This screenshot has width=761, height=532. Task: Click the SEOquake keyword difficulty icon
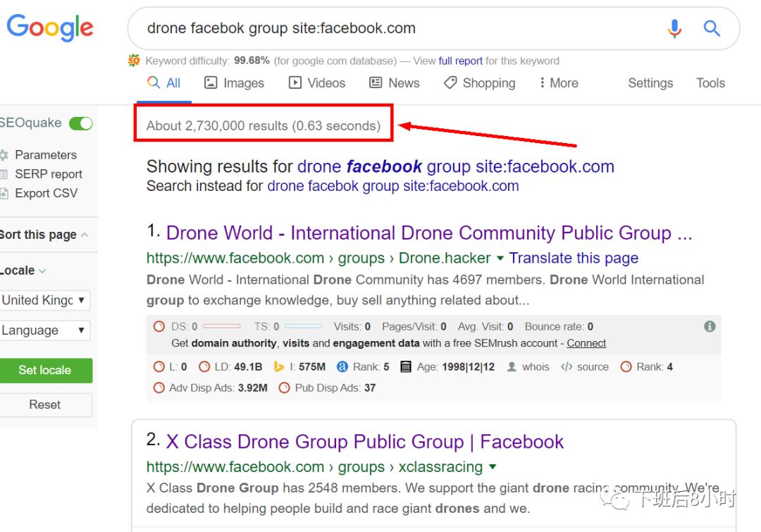(x=134, y=61)
